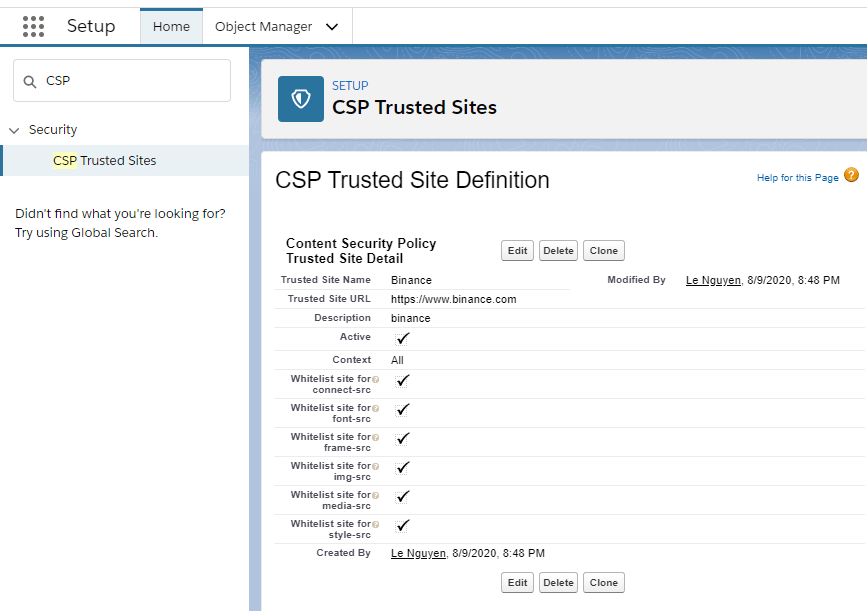Click the help icon beside img-src

coord(376,466)
